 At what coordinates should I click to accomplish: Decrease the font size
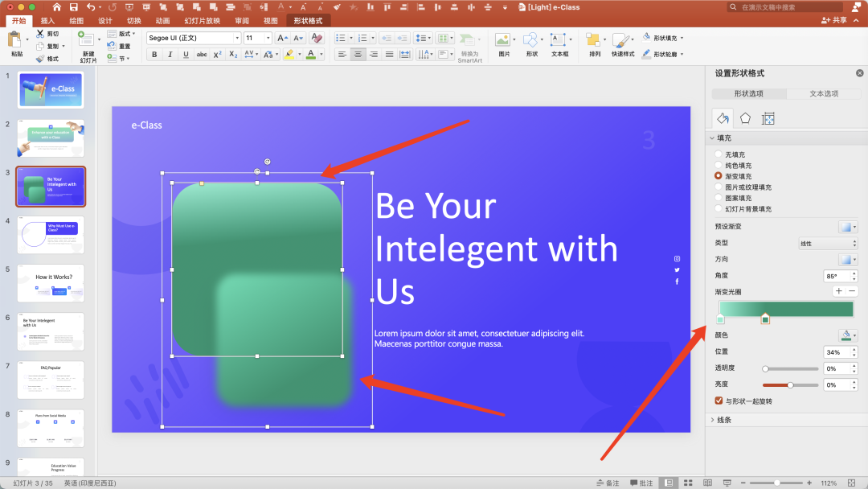click(298, 38)
